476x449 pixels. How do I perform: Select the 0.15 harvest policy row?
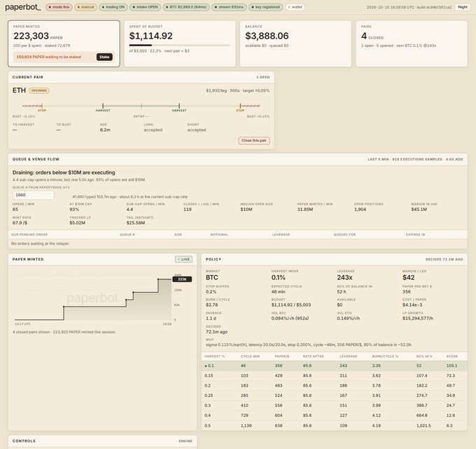[334, 375]
